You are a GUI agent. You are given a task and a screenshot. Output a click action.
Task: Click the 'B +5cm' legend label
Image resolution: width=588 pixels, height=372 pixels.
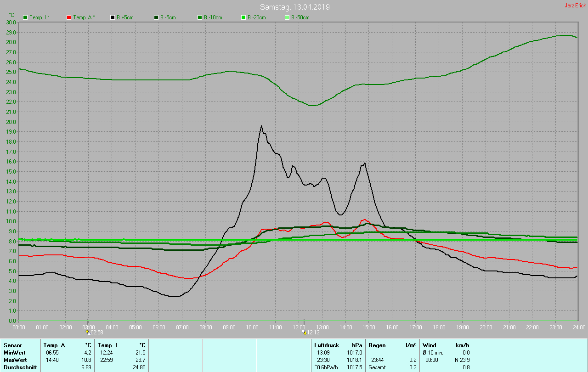[125, 17]
